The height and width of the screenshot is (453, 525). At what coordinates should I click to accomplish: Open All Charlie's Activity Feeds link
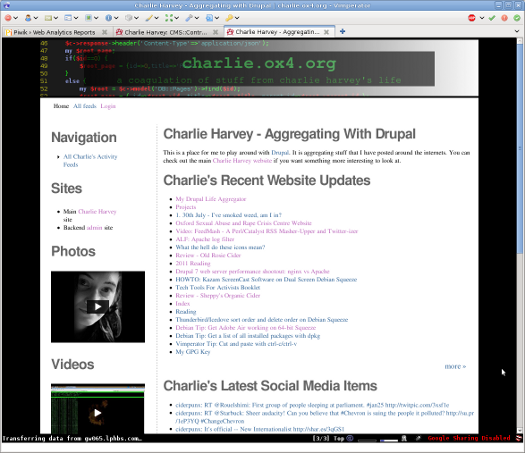tap(90, 161)
